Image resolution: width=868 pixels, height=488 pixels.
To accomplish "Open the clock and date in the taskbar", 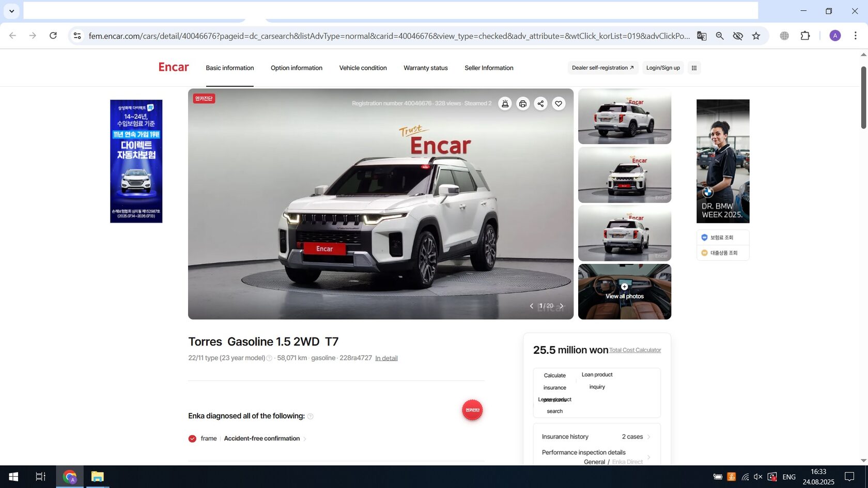I will (818, 477).
